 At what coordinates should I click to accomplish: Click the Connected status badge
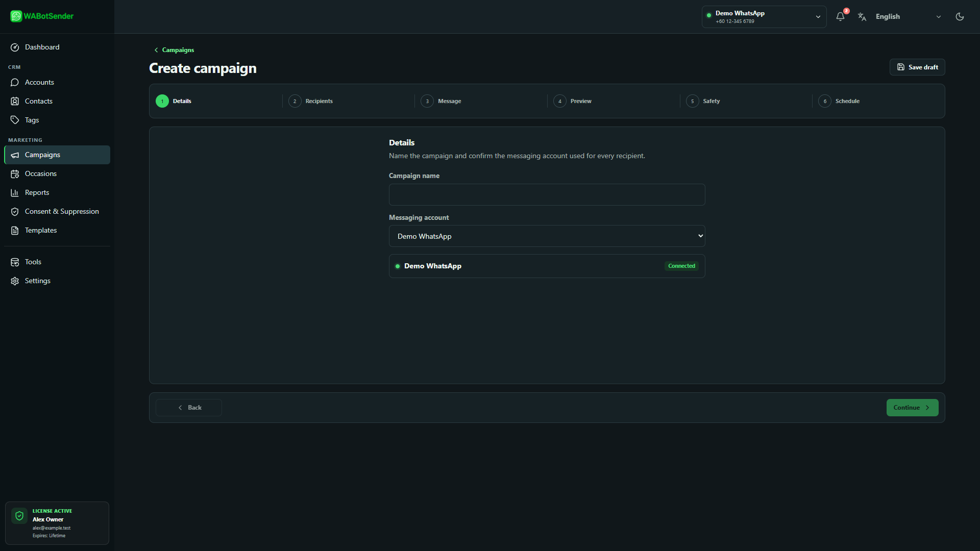coord(681,266)
